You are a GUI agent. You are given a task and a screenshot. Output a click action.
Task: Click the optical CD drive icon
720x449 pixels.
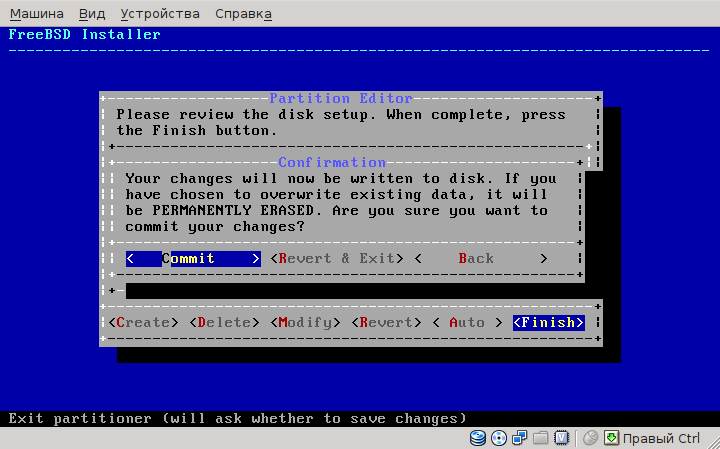click(x=499, y=438)
